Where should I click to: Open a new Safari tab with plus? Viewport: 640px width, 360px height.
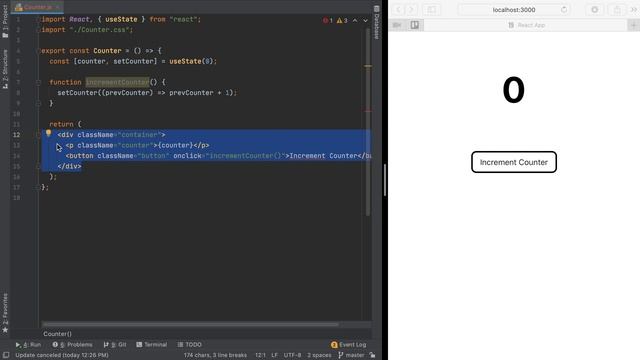point(634,25)
